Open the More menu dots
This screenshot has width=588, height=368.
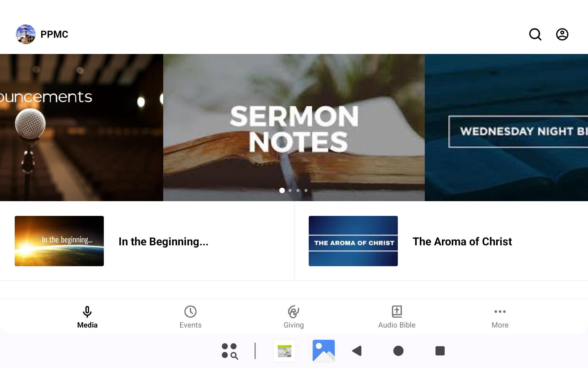point(500,317)
